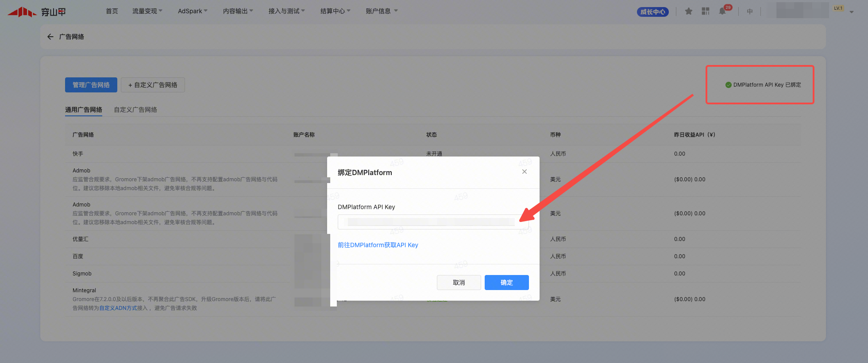Click the 穿山甲 logo
868x363 pixels.
click(37, 11)
